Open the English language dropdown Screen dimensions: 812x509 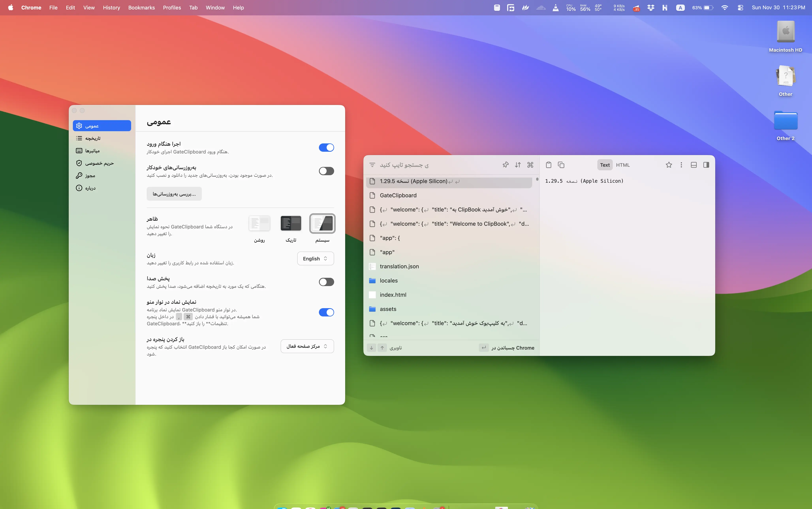coord(315,258)
